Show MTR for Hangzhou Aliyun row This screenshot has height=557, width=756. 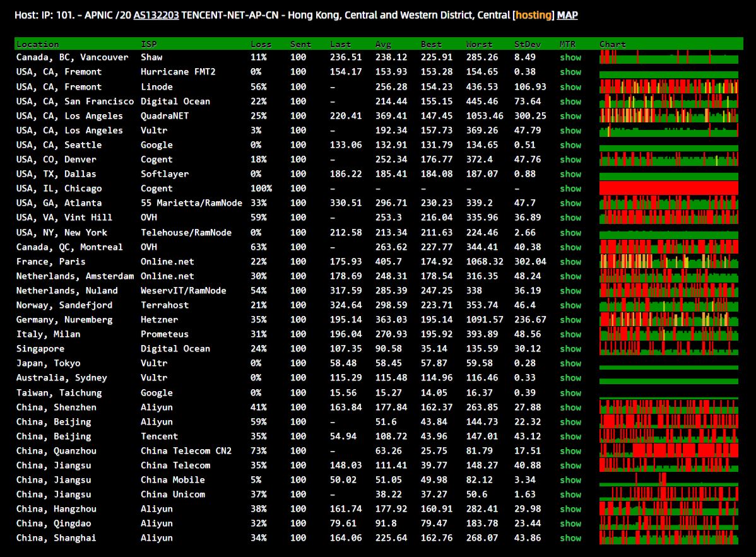click(x=570, y=509)
